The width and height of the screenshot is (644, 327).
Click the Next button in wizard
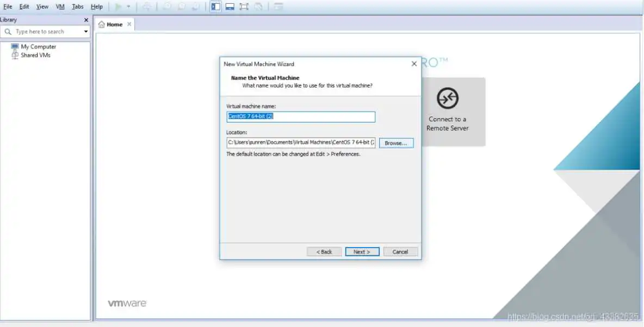pos(362,252)
